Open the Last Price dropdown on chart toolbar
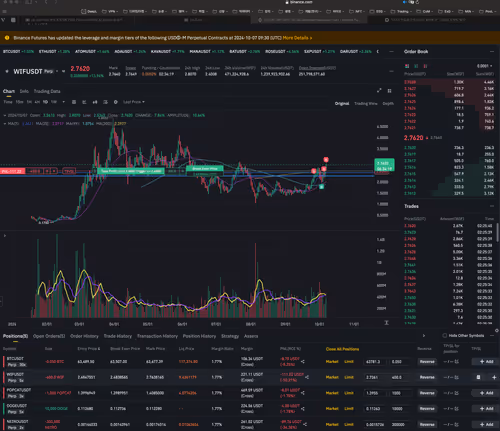 click(134, 102)
